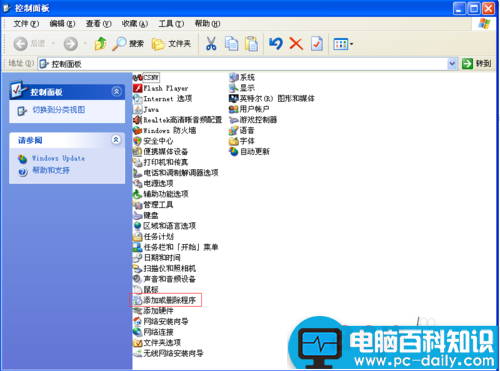The width and height of the screenshot is (500, 371).
Task: Open the 文件(F) menu
Action: [26, 24]
